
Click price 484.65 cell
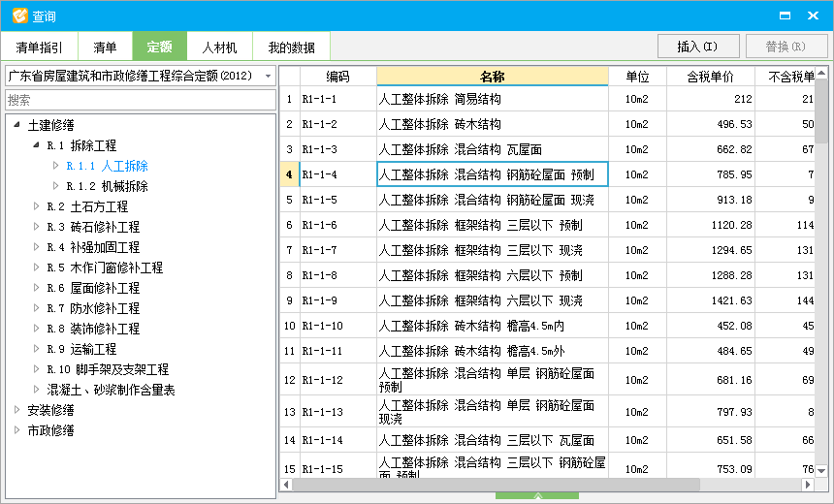(x=711, y=351)
